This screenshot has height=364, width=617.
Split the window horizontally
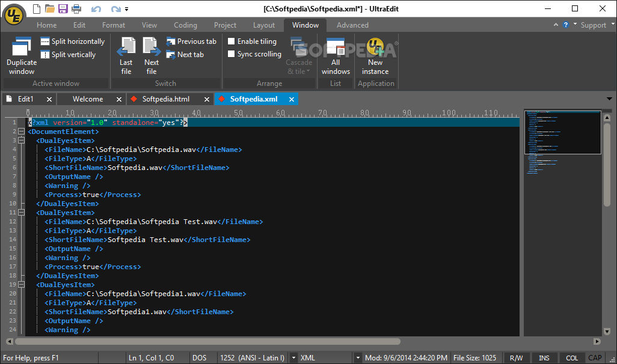73,41
